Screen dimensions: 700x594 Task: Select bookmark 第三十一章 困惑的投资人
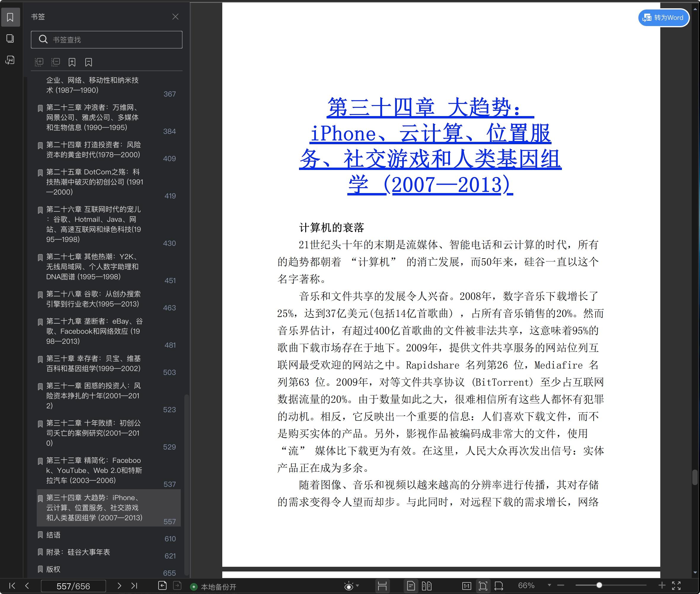tap(108, 396)
